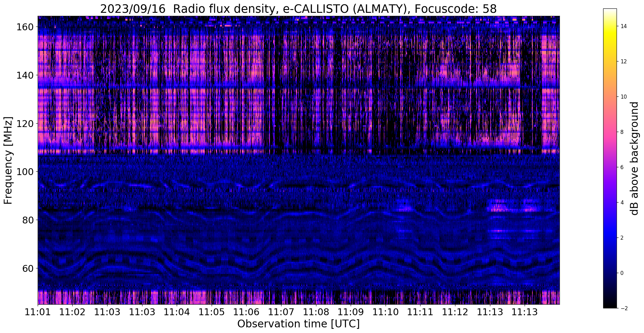This screenshot has width=644, height=333.
Task: Click the 11:12 time tick label
Action: [455, 312]
